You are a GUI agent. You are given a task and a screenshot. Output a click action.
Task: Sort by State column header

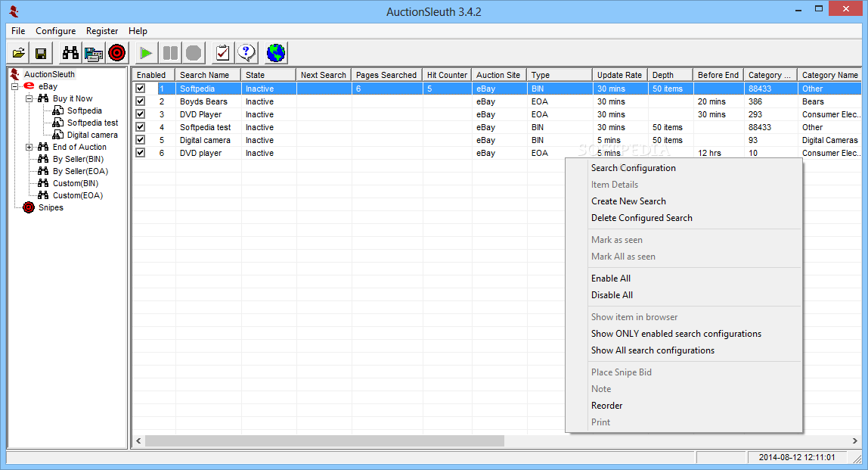click(x=269, y=75)
